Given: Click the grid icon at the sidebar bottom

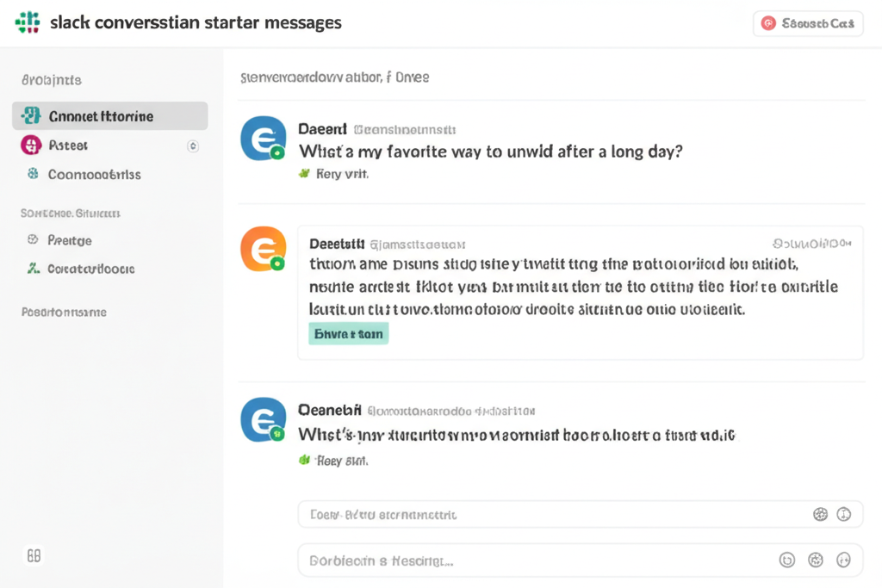Looking at the screenshot, I should [34, 556].
